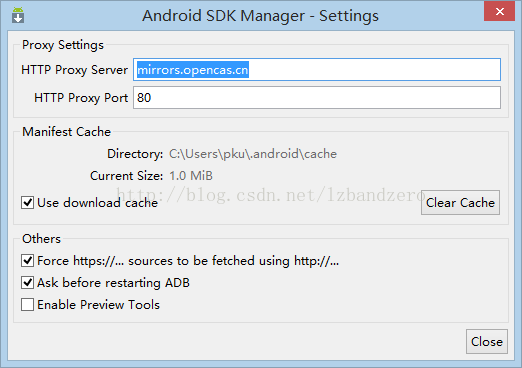Viewport: 522px width, 368px height.
Task: Click the HTTP Proxy Server input field
Action: point(317,70)
